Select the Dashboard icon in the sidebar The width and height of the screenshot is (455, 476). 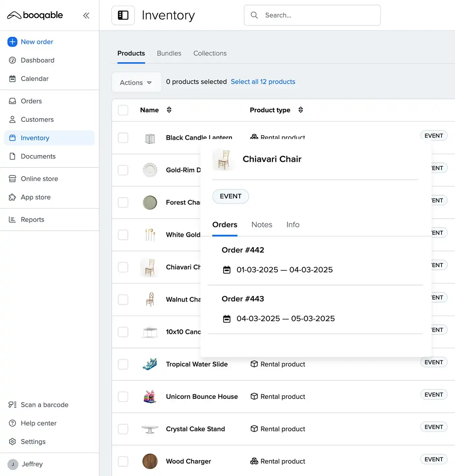point(12,60)
